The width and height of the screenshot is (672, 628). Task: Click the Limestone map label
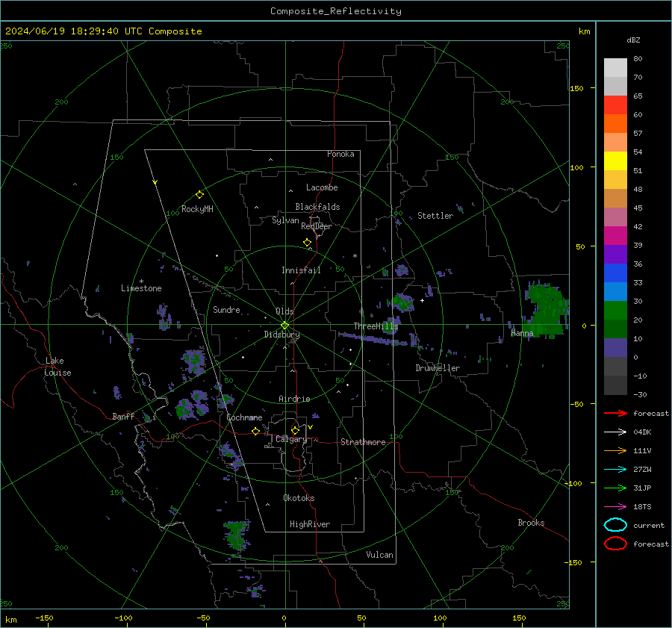tap(141, 288)
